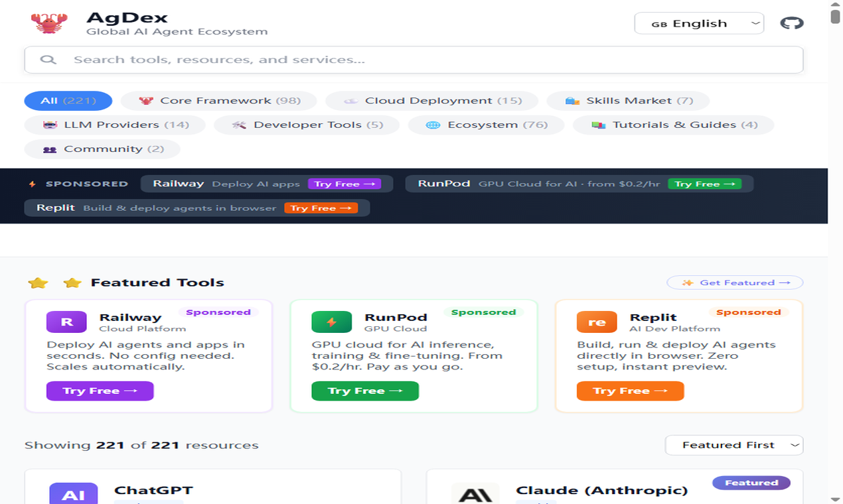Screen dimensions: 843x504
Task: Filter by Cloud Deployment (15)
Action: tap(432, 101)
